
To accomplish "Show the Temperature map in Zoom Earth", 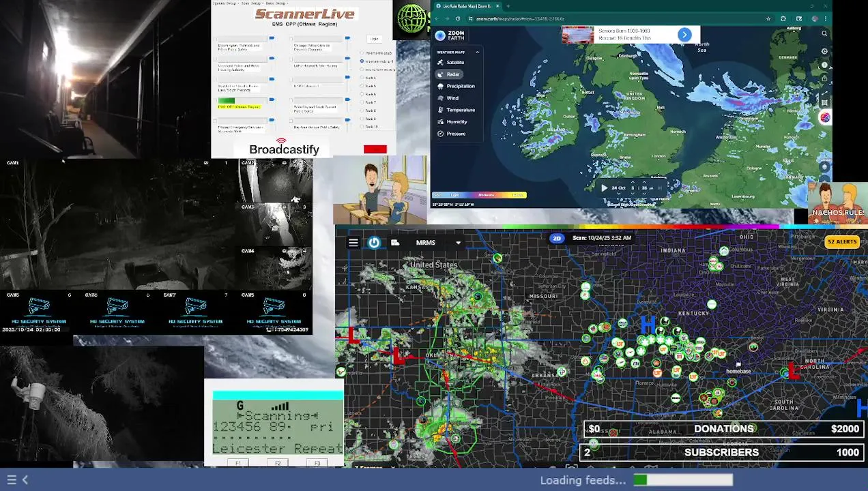I will (x=456, y=110).
